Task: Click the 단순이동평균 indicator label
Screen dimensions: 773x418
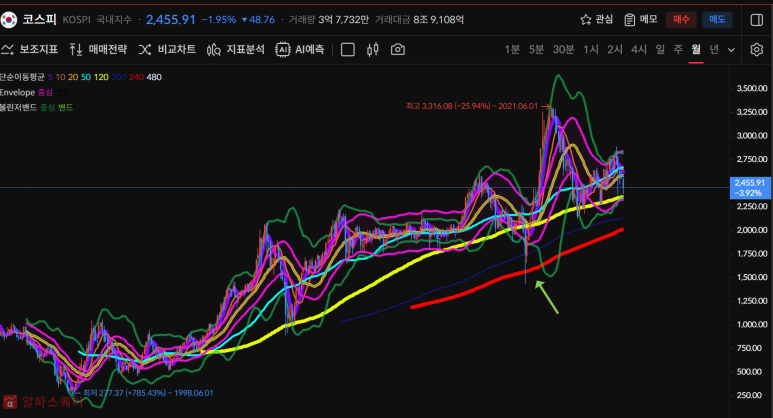Action: click(x=22, y=77)
